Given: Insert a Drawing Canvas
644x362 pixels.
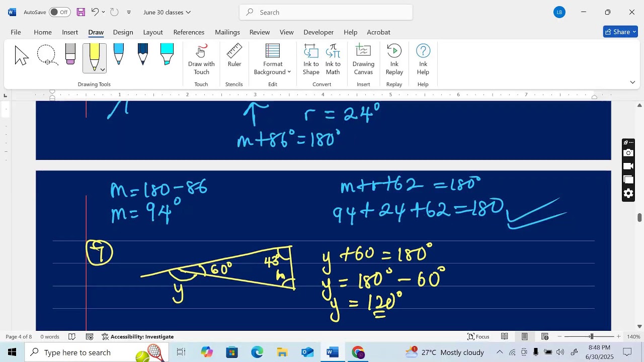Looking at the screenshot, I should pyautogui.click(x=363, y=60).
